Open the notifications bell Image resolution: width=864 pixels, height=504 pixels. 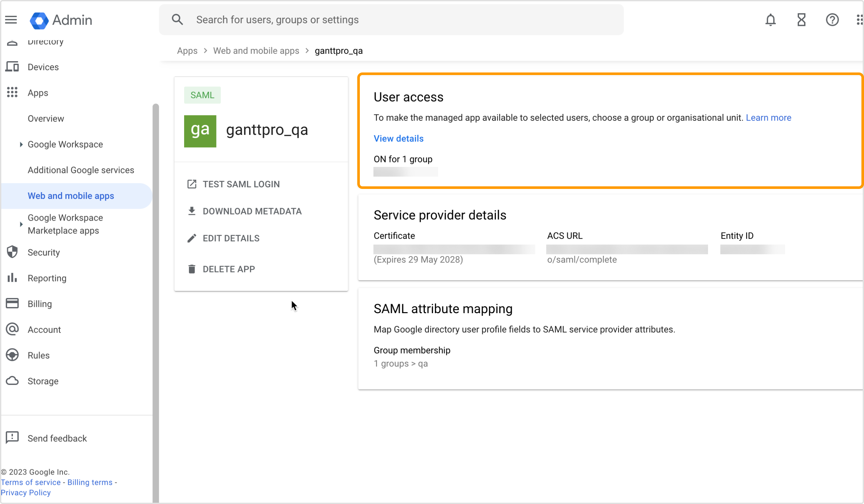770,20
